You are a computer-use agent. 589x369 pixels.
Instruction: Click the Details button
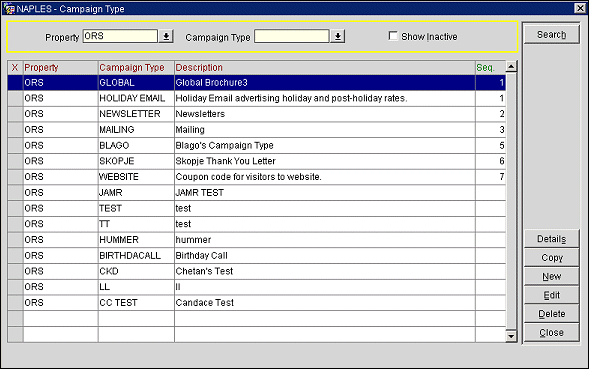(x=551, y=239)
